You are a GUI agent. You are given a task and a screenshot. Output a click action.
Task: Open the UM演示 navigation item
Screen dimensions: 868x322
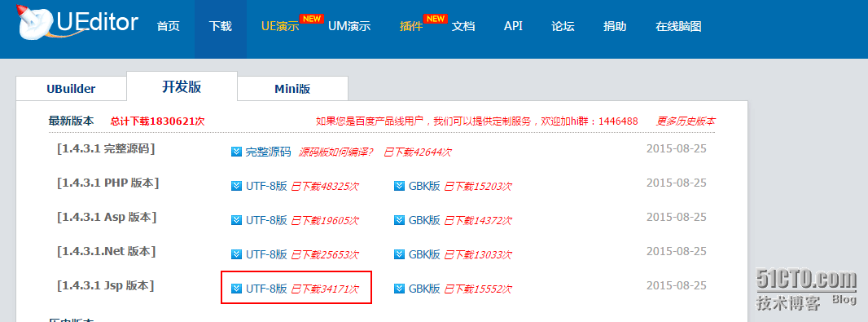pos(349,27)
